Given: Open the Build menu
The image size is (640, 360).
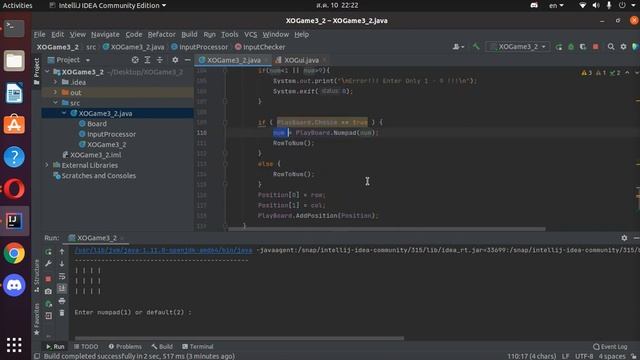Looking at the screenshot, I should [189, 34].
